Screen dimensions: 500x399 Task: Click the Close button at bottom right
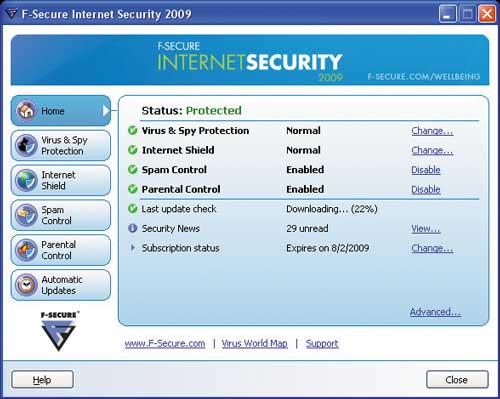point(457,379)
